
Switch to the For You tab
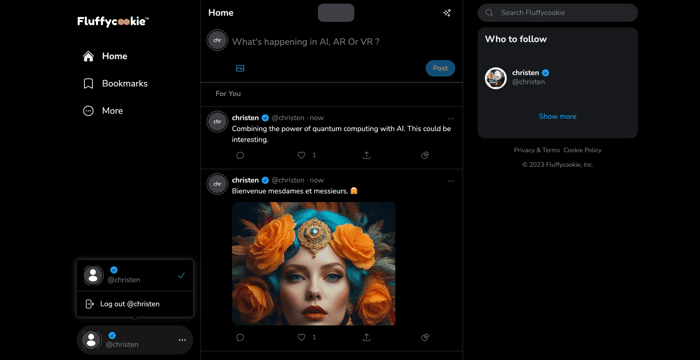pos(228,94)
